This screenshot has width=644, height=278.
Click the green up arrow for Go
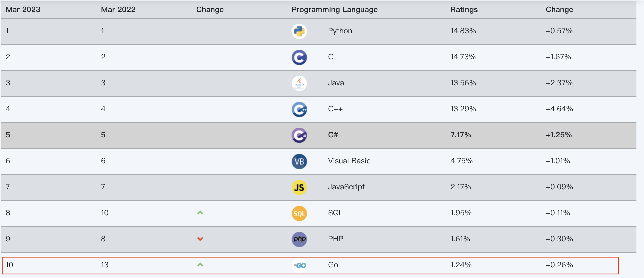[x=200, y=265]
